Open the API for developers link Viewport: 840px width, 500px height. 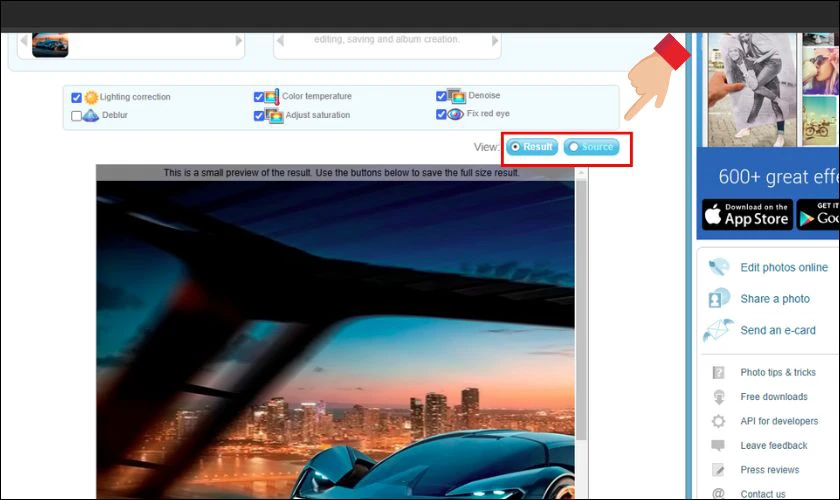click(779, 421)
